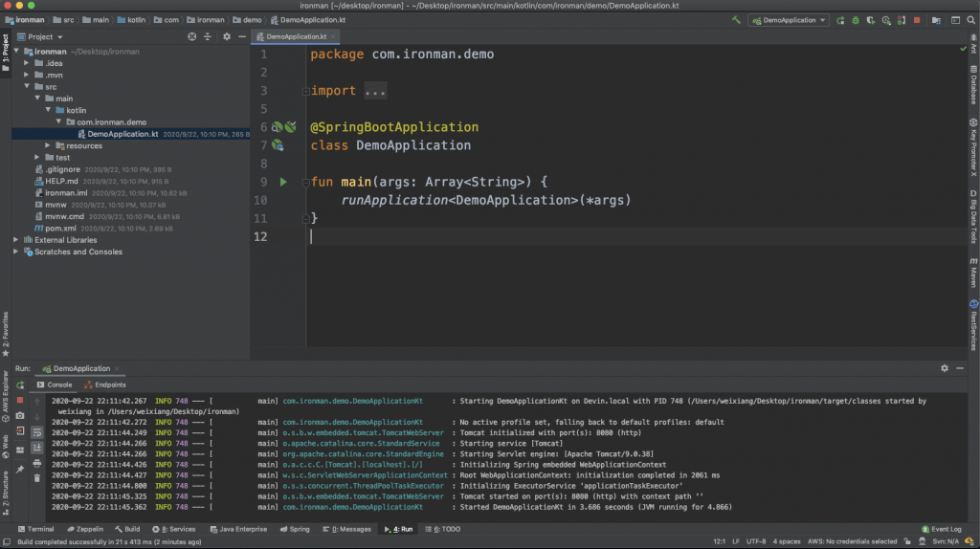Expand the resources folder
Viewport: 980px width, 549px height.
[48, 145]
